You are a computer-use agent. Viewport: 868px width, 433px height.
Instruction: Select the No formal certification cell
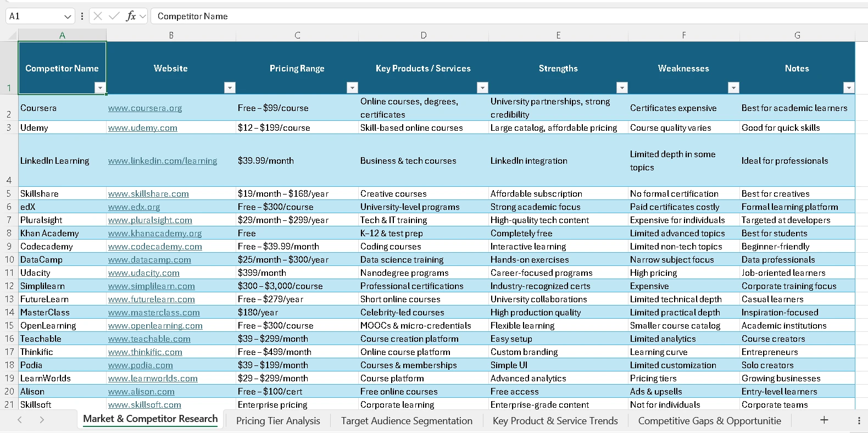tap(684, 193)
